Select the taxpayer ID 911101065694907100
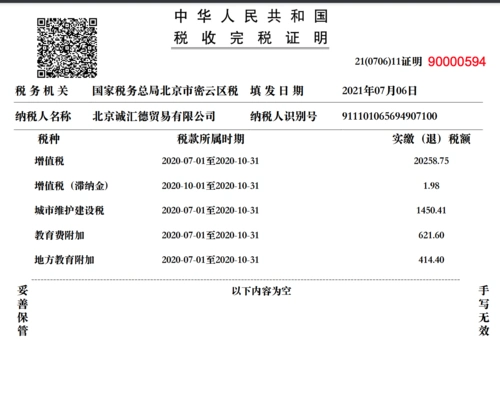 click(x=389, y=116)
